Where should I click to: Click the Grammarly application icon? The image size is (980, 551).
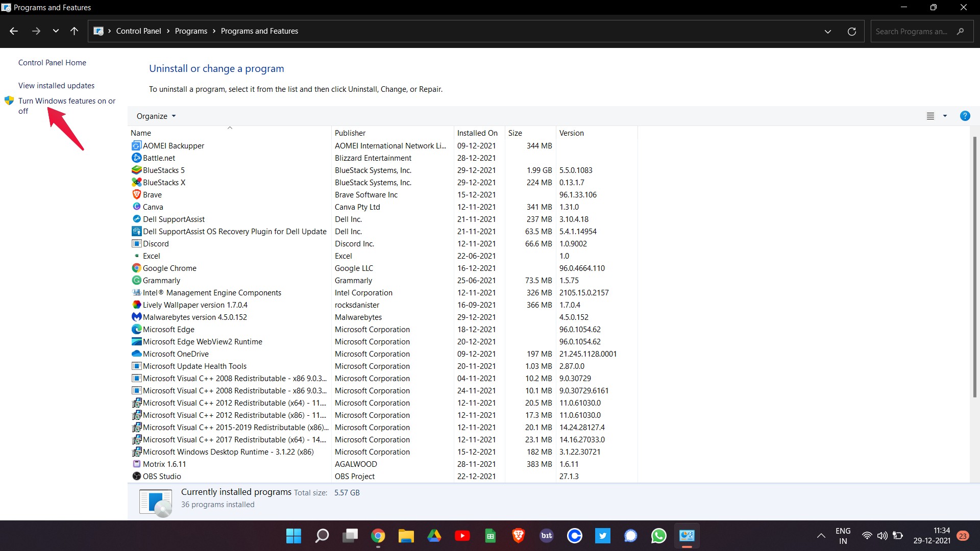[x=135, y=281]
